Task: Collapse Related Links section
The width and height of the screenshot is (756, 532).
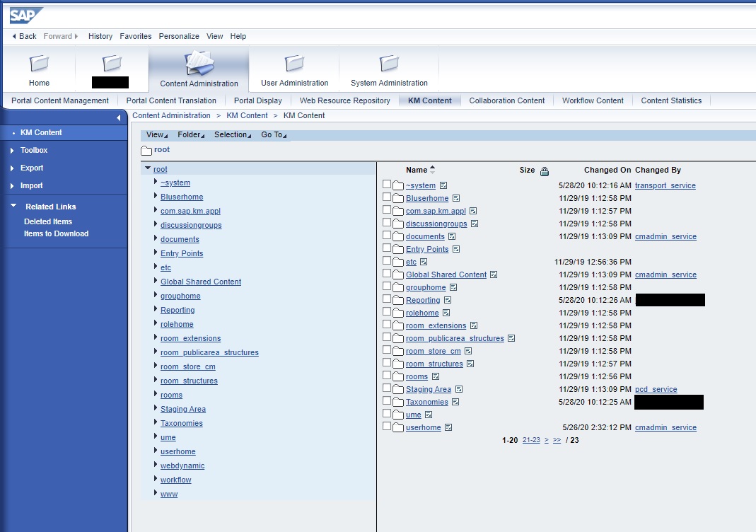Action: (13, 205)
